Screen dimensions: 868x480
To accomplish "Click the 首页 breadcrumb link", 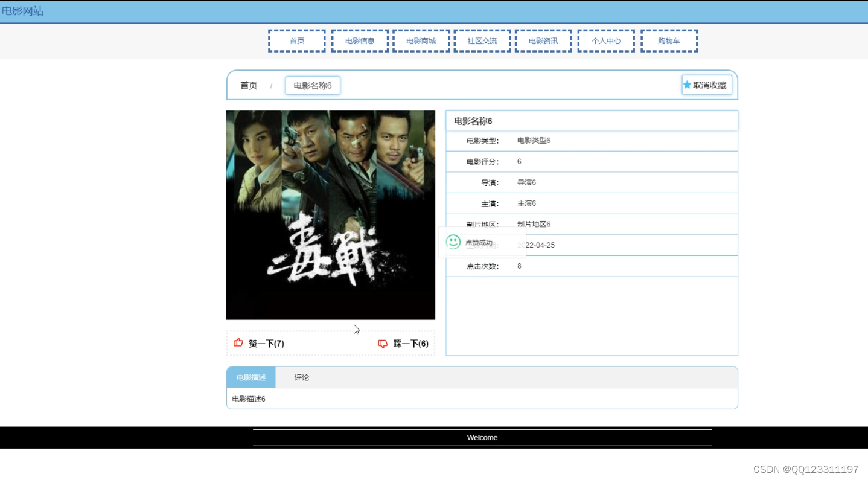I will [249, 86].
